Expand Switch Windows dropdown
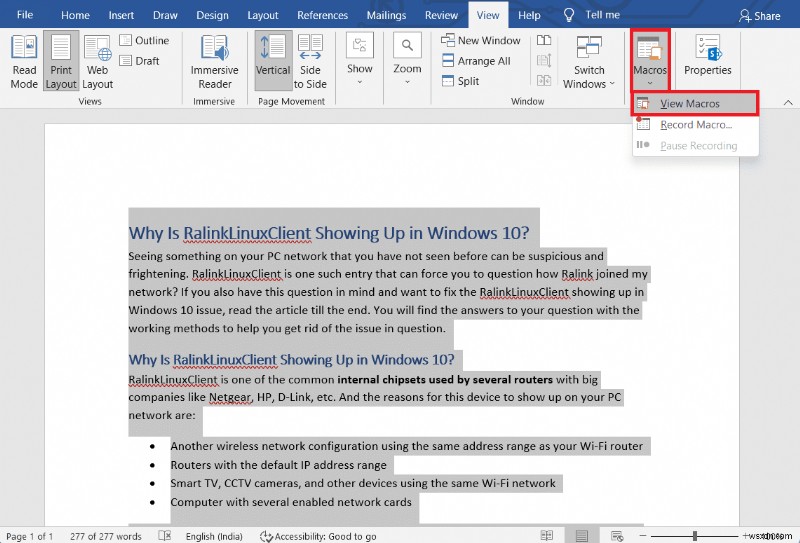Screen dimensions: 800x543 pyautogui.click(x=589, y=62)
